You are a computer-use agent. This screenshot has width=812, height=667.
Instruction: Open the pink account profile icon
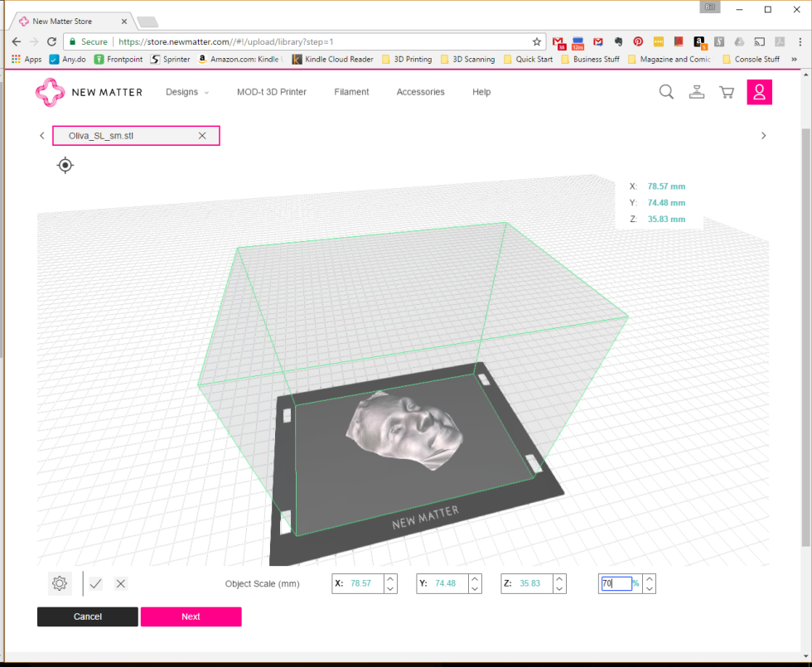[x=759, y=92]
